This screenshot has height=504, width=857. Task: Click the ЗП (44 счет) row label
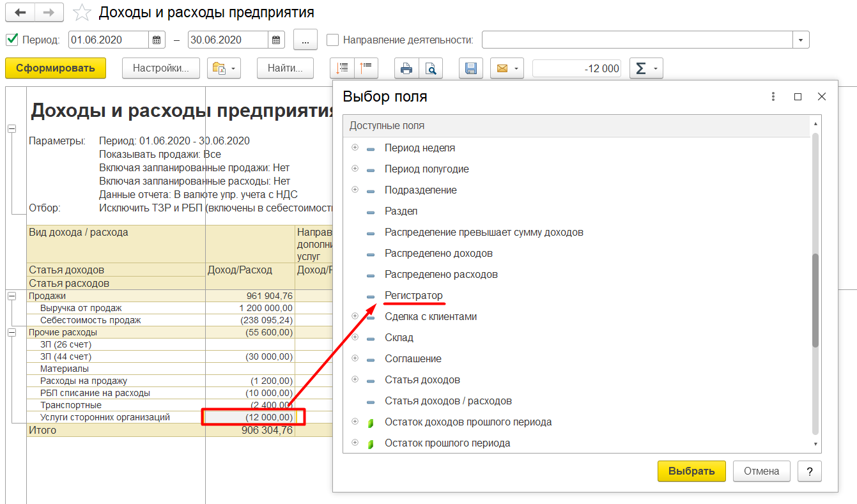[x=66, y=356]
